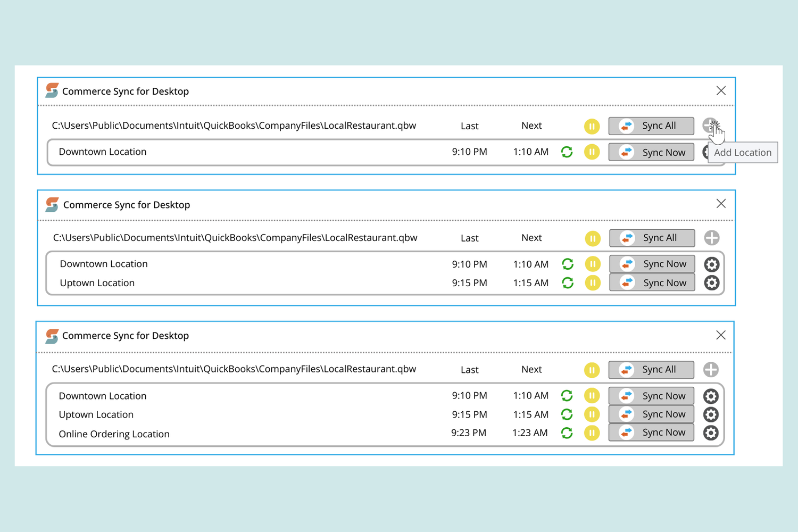The image size is (798, 532).
Task: Pause the Online Ordering Location sync
Action: pyautogui.click(x=592, y=433)
